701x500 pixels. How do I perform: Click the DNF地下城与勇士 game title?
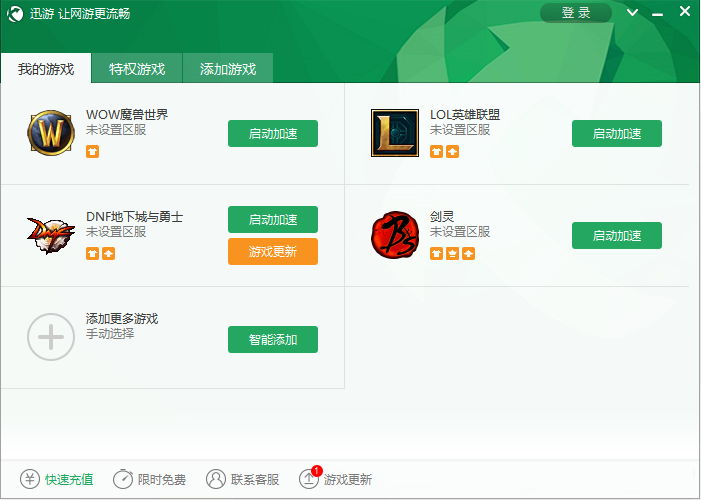135,217
